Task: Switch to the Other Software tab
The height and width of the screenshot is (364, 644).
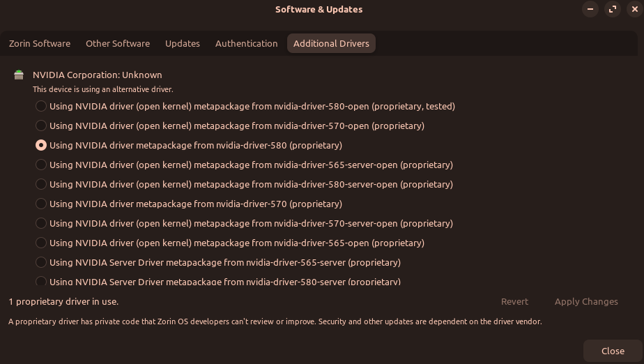Action: pos(118,43)
